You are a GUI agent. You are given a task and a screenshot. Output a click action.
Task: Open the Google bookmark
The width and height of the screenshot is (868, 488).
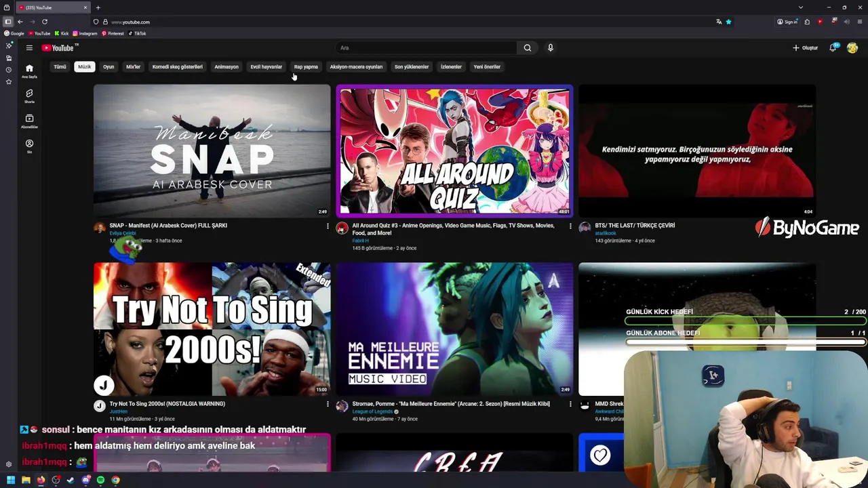click(x=14, y=33)
